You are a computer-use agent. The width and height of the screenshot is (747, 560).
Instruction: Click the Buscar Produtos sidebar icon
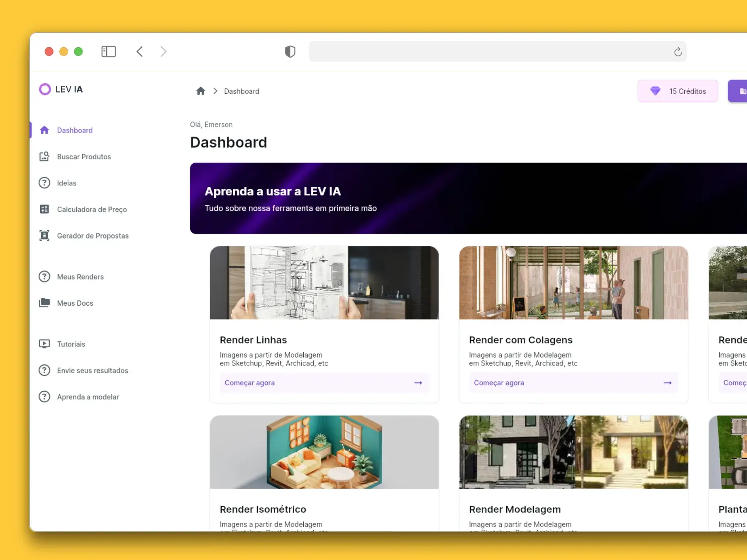pos(44,156)
